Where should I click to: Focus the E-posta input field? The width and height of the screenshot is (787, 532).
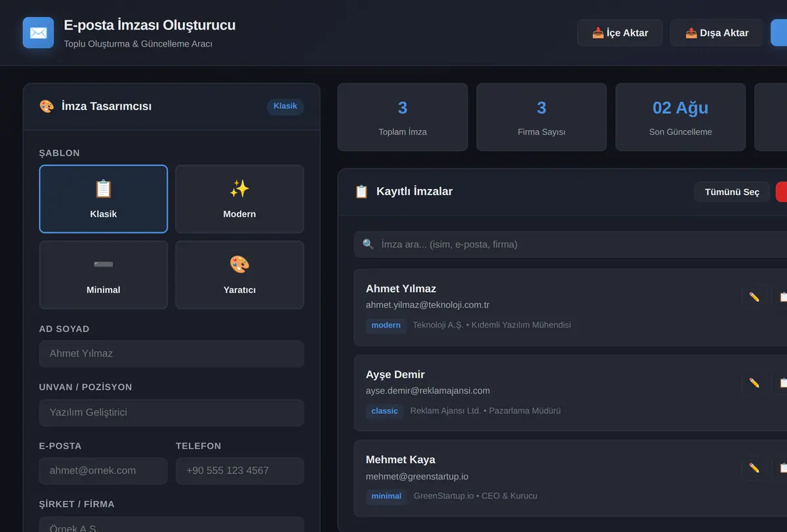(x=103, y=470)
